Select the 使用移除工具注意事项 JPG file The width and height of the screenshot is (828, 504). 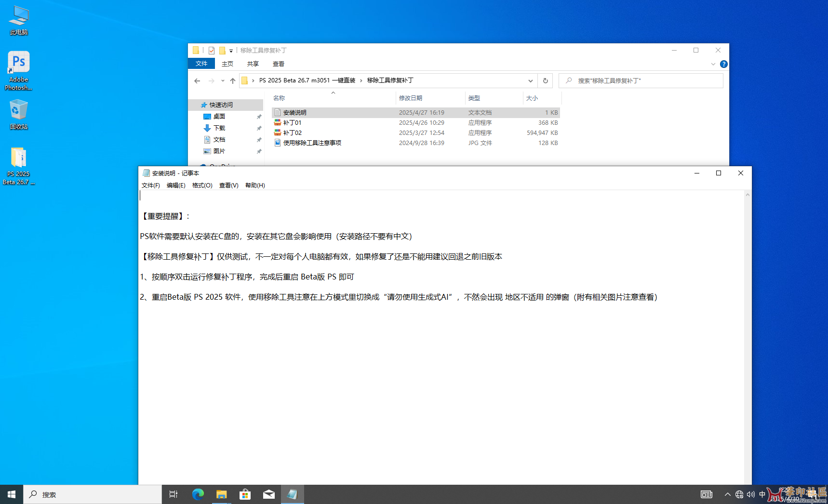[x=416, y=143]
